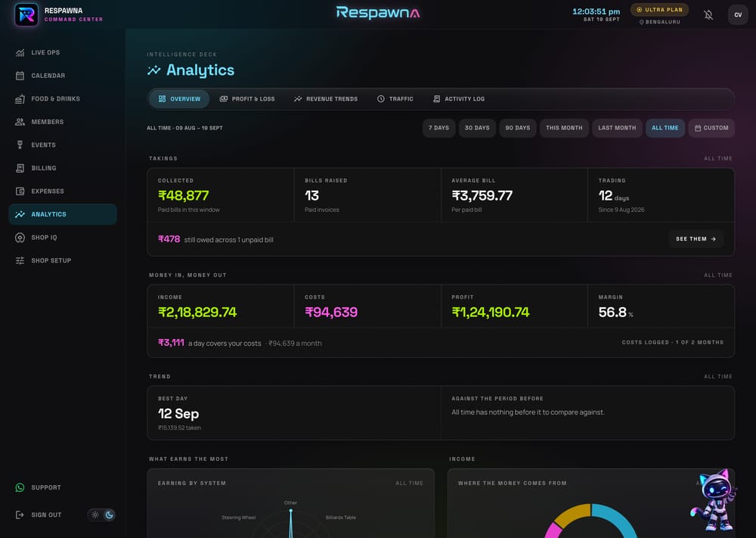Viewport: 756px width, 538px height.
Task: Click Where The Money Comes From heading
Action: (512, 484)
